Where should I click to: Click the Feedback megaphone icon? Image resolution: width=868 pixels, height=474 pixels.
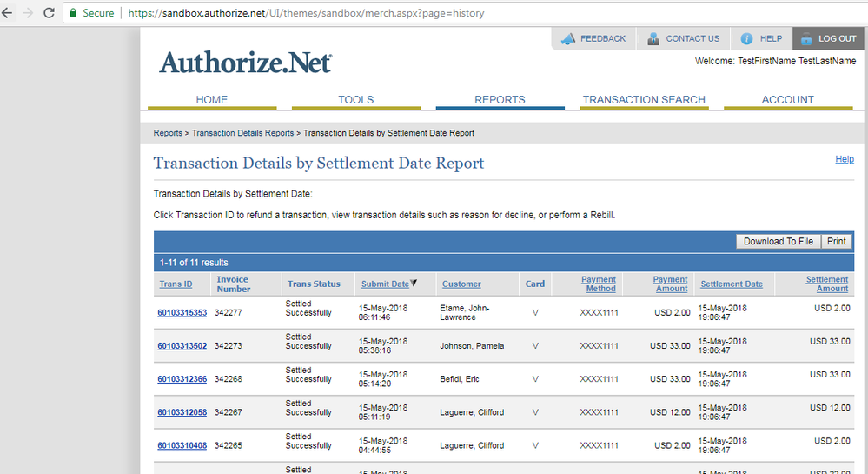tap(568, 39)
